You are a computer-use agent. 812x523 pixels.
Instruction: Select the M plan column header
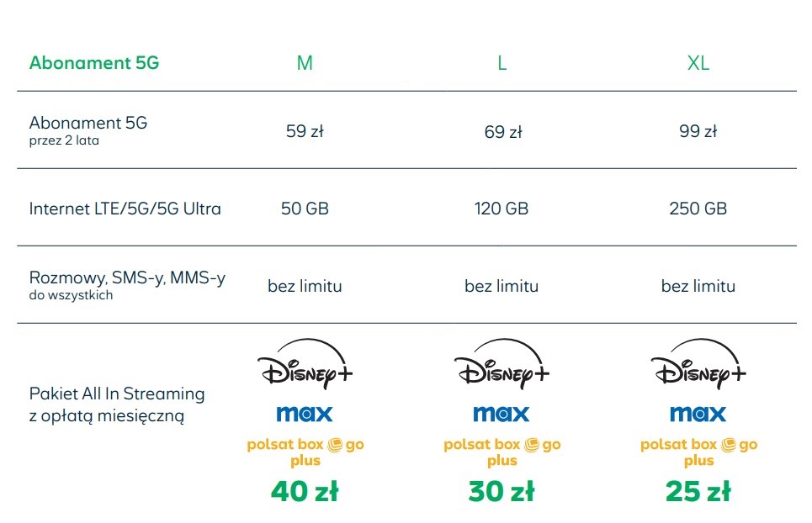[305, 63]
